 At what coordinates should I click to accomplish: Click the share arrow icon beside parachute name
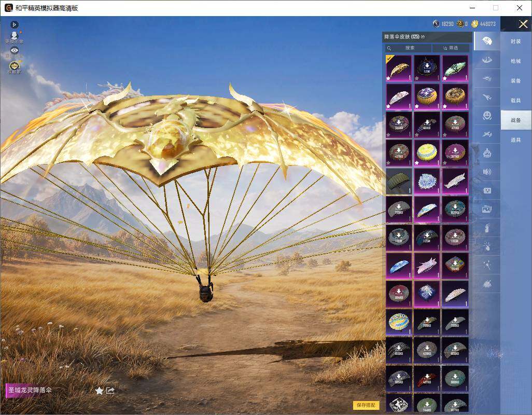point(110,391)
